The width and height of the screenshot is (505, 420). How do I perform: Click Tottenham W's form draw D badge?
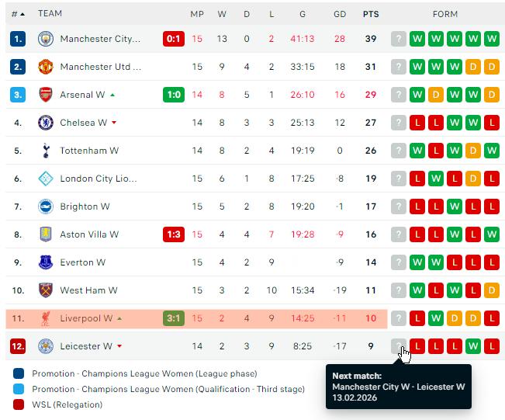tap(473, 151)
